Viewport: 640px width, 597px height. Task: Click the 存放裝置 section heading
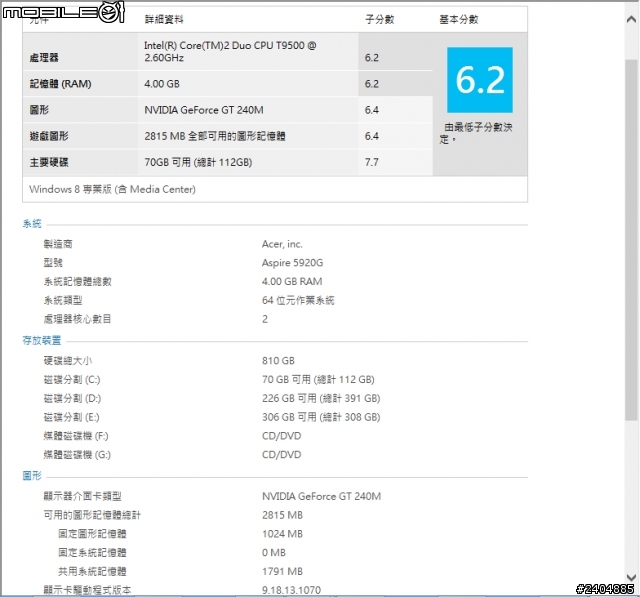pos(42,340)
